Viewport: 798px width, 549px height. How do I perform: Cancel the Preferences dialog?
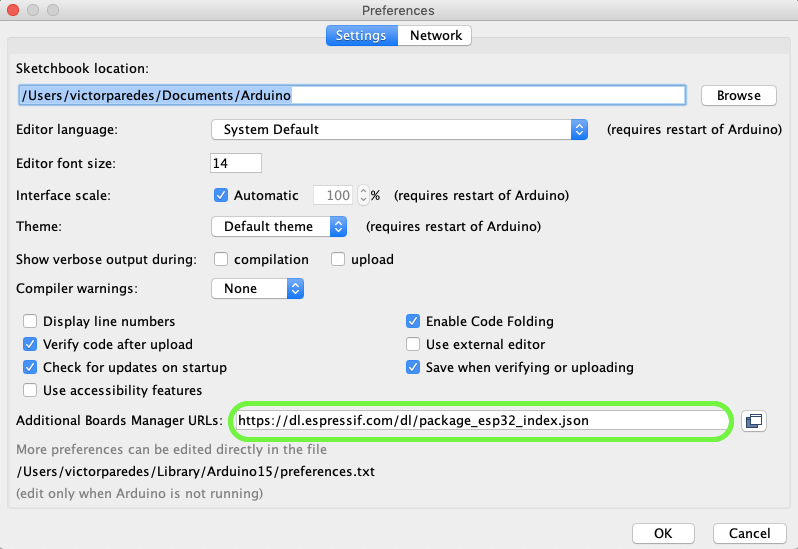tap(749, 533)
